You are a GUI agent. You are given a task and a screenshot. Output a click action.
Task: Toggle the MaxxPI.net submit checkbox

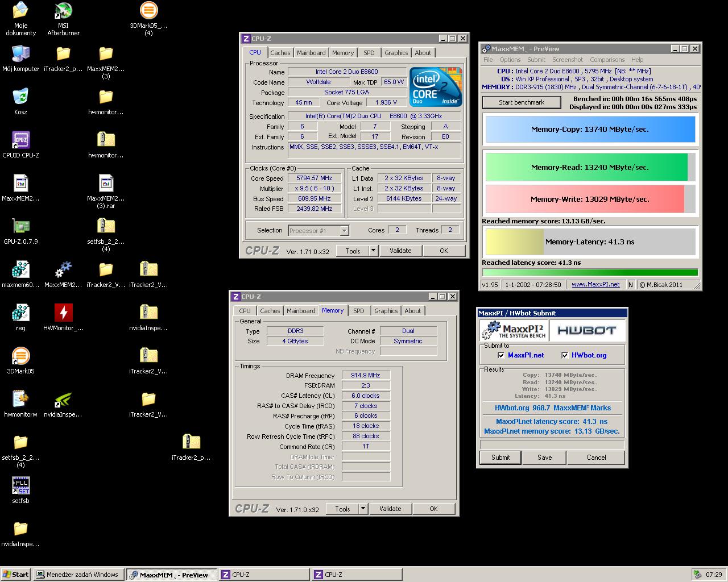[x=501, y=355]
